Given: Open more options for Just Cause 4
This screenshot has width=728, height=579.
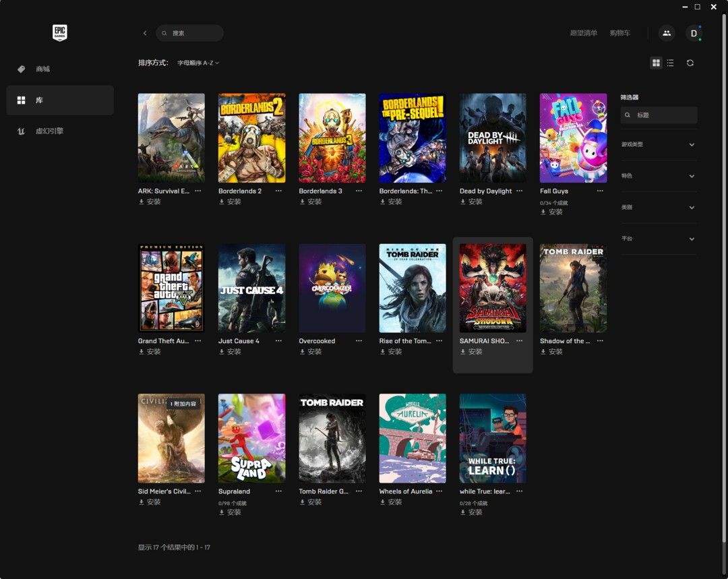Looking at the screenshot, I should click(278, 341).
